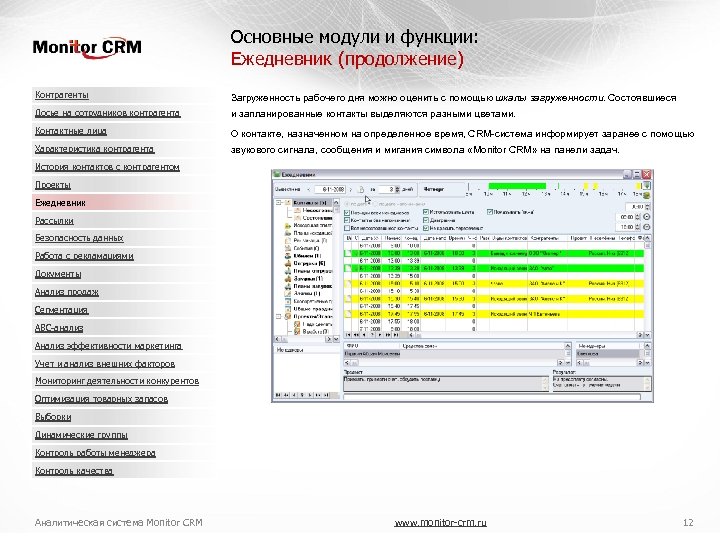Image resolution: width=720 pixels, height=540 pixels.
Task: Click the today icon beside the date field
Action: pyautogui.click(x=361, y=189)
